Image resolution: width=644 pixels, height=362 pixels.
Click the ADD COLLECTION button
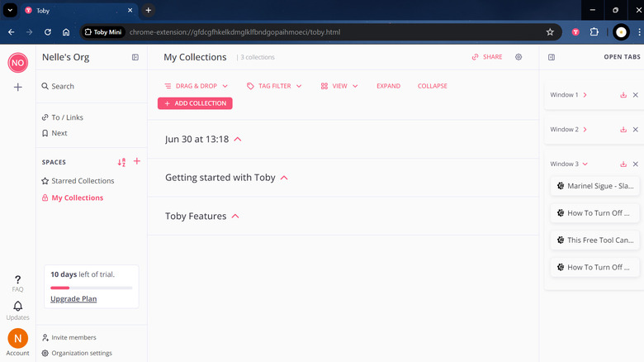(195, 103)
